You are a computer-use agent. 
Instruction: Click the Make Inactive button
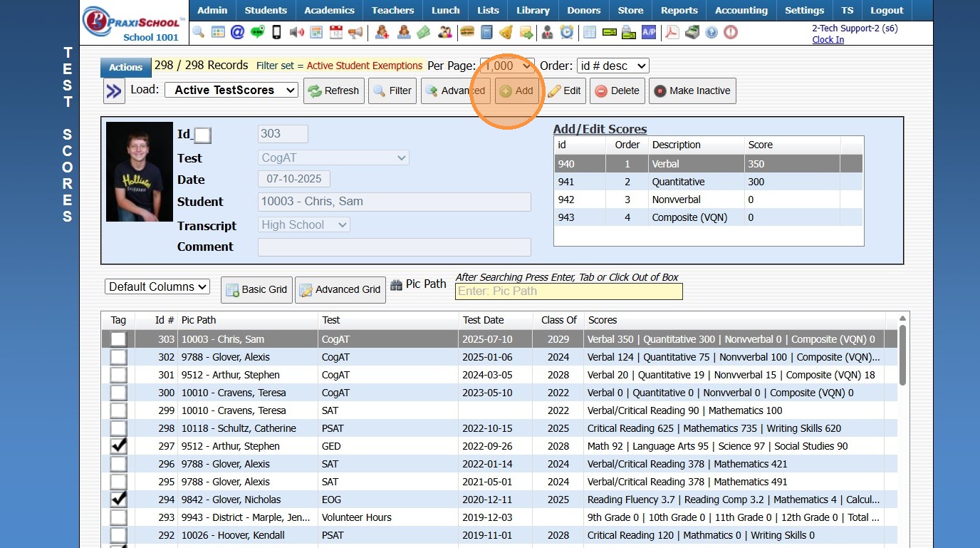[692, 91]
